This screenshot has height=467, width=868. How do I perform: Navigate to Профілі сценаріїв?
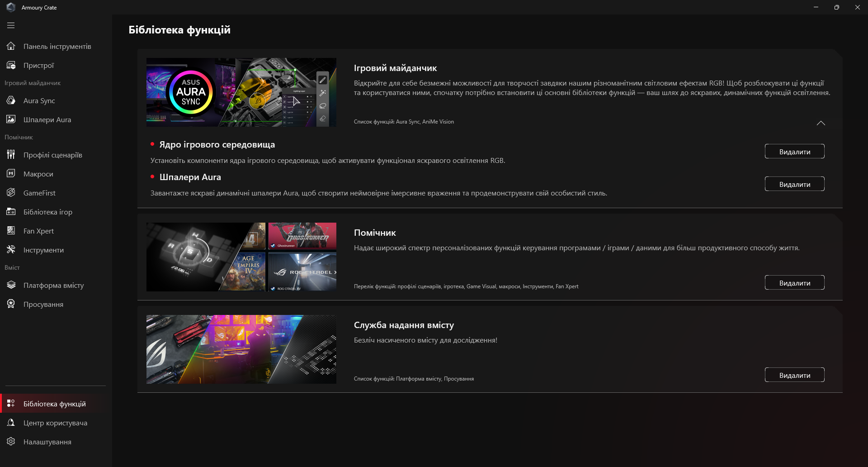coord(56,155)
